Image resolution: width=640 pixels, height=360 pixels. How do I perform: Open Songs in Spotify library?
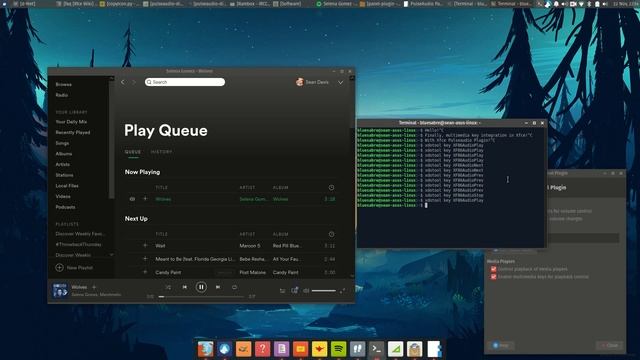click(x=62, y=143)
